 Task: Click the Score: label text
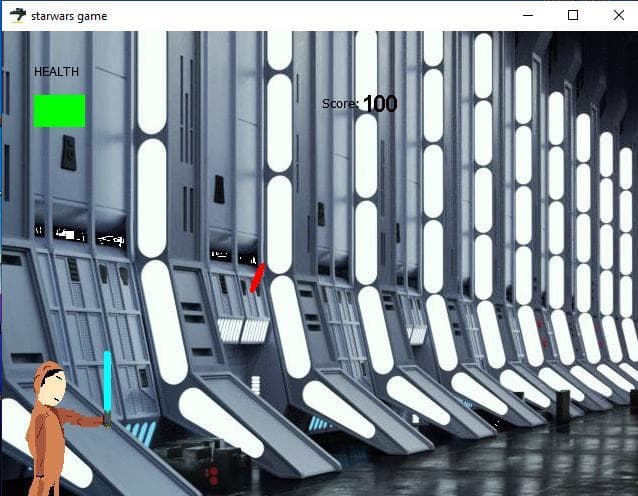click(x=340, y=104)
